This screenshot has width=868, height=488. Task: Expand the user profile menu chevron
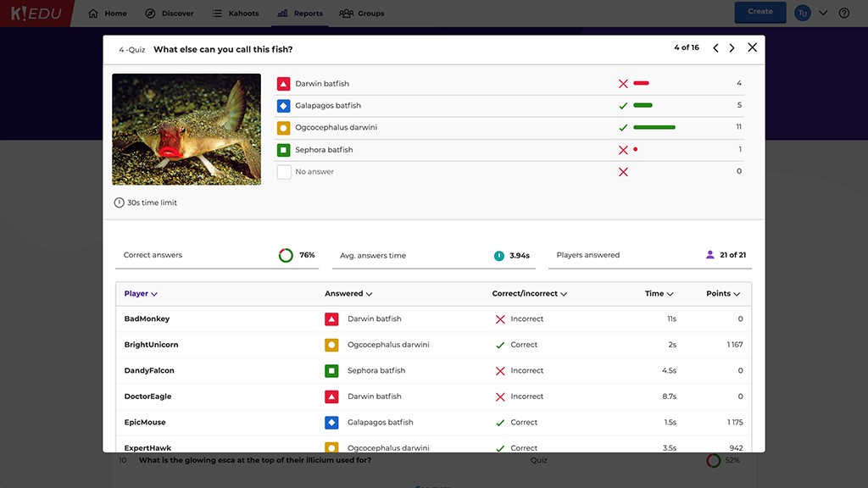(822, 13)
